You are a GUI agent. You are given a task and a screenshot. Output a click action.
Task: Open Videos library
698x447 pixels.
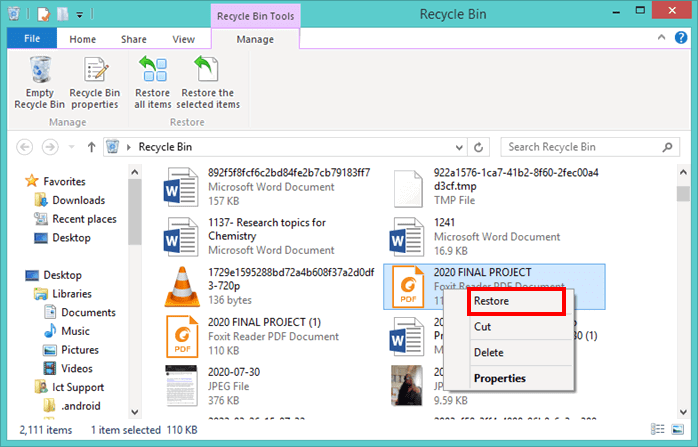pos(77,369)
